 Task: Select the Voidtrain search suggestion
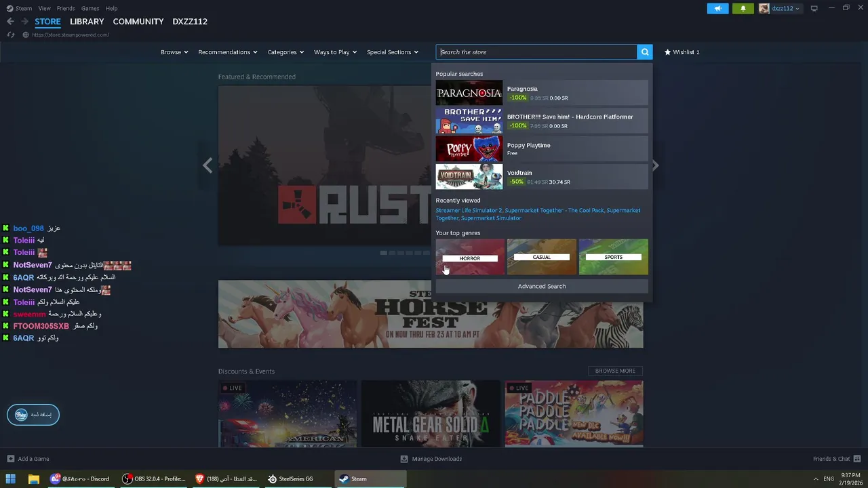[x=542, y=176]
